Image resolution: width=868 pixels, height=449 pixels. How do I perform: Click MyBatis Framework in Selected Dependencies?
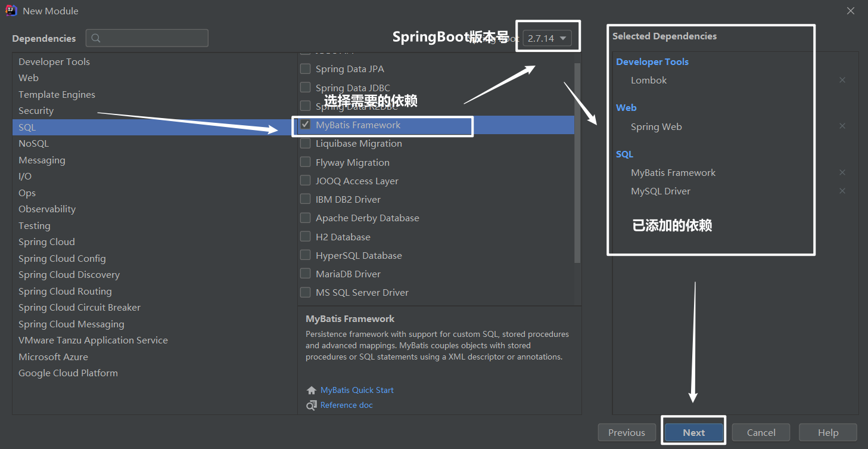(673, 172)
